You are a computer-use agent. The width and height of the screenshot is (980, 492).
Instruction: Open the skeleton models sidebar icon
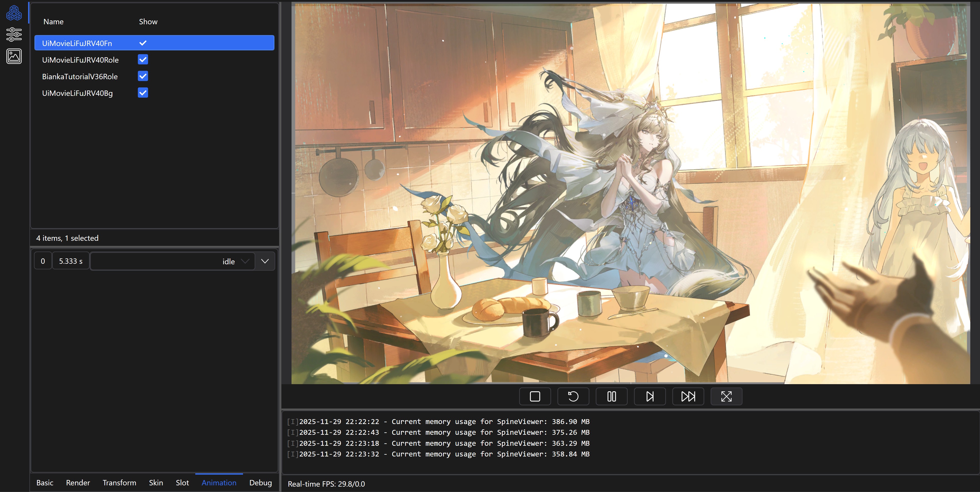(x=14, y=13)
